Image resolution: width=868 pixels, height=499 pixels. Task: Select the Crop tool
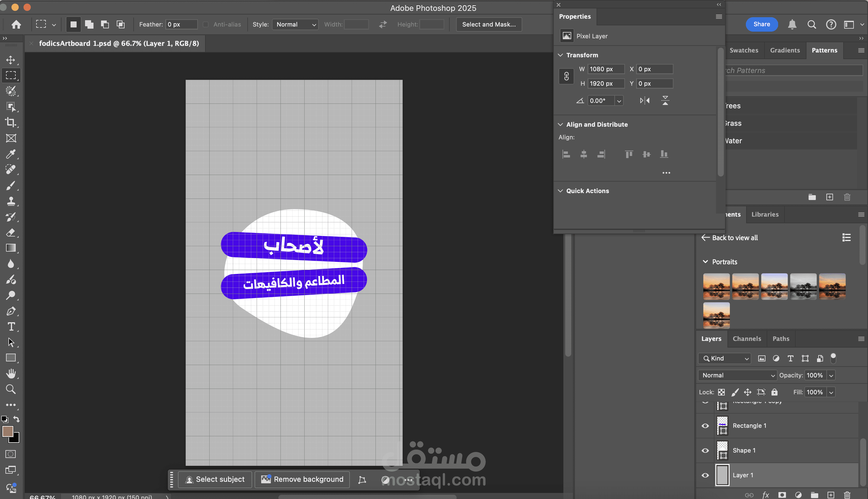coord(11,122)
